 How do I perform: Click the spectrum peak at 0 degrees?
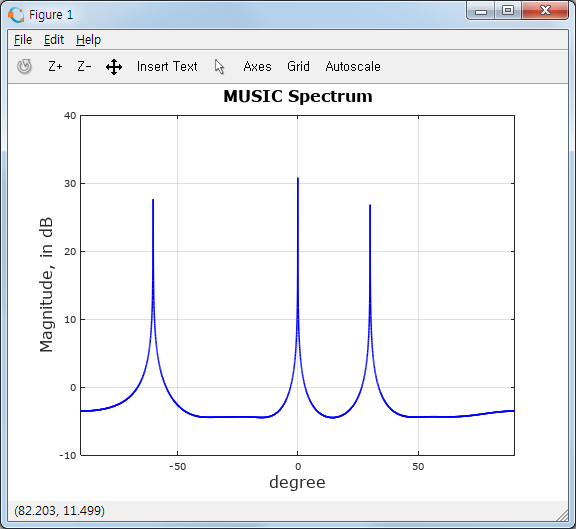point(298,179)
